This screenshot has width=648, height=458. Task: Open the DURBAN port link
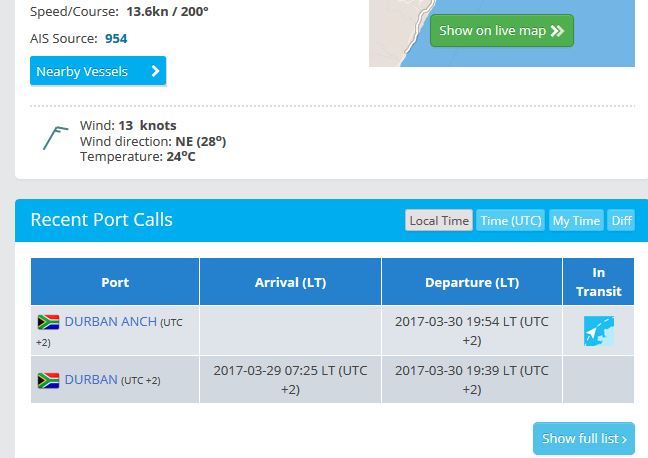pos(91,379)
